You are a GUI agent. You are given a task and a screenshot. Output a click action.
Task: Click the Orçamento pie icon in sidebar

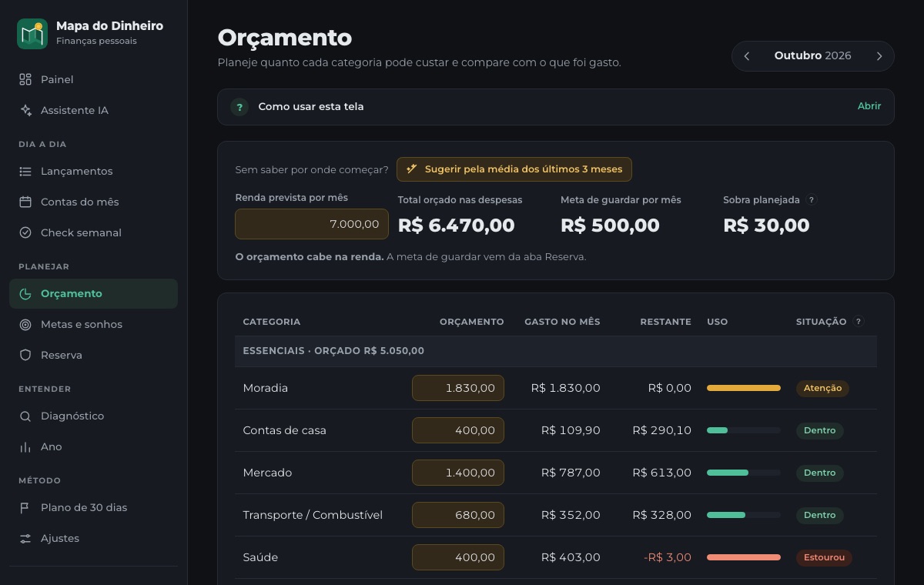[25, 293]
